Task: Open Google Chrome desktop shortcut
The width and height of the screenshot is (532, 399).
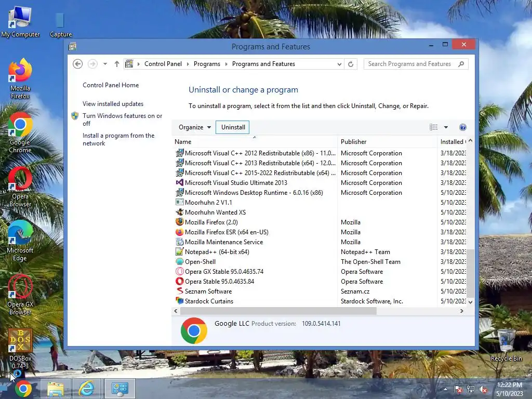Action: click(20, 132)
